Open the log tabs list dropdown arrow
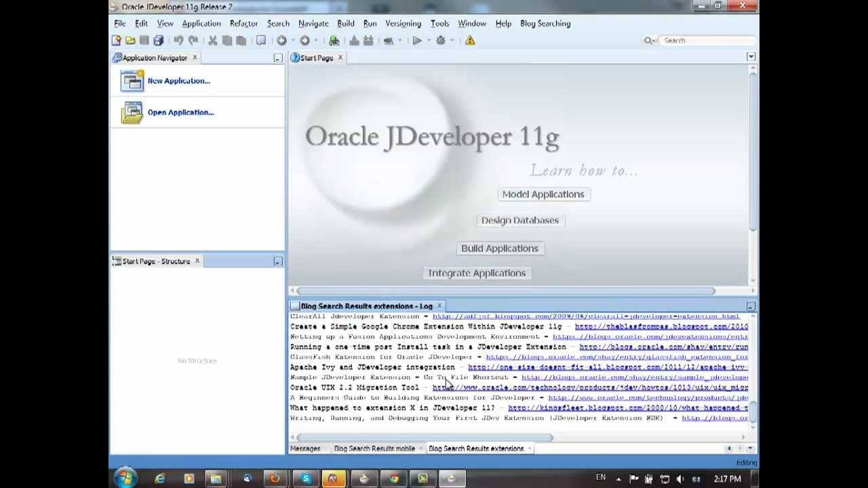The image size is (868, 488). click(751, 448)
